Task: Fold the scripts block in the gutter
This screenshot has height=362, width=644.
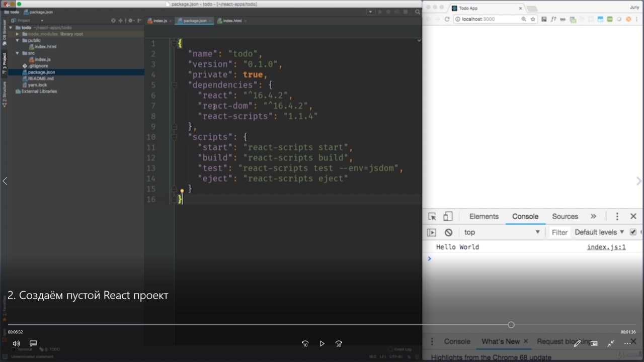Action: (x=174, y=137)
